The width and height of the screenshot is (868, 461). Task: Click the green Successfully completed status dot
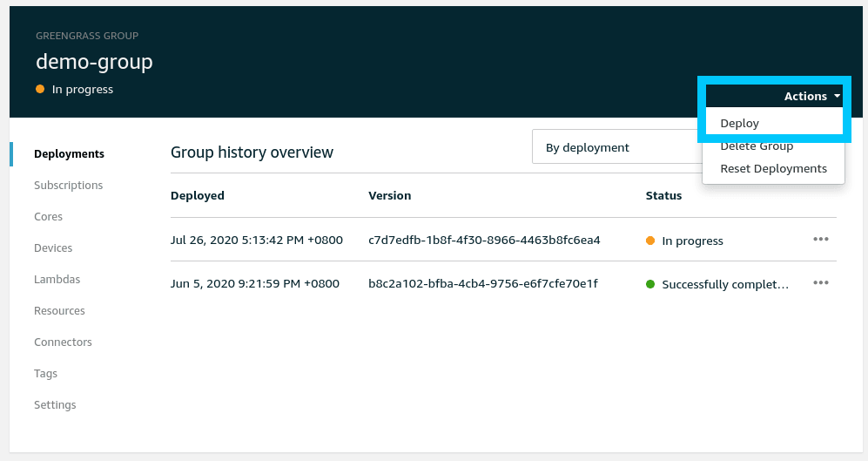point(650,284)
